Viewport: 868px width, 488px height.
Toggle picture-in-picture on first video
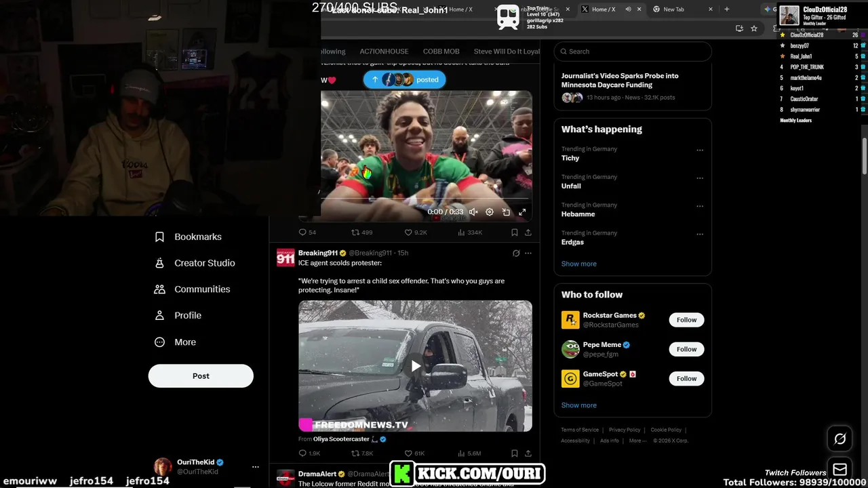click(506, 212)
